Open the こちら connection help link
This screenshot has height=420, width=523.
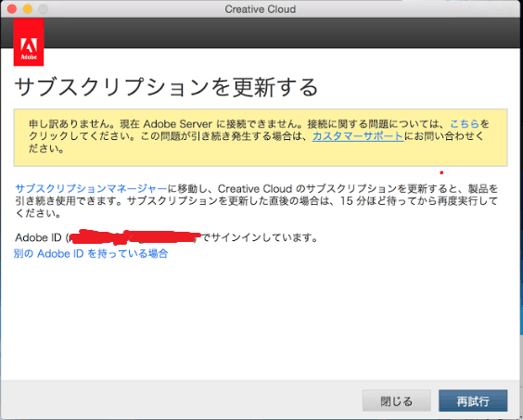pos(465,123)
